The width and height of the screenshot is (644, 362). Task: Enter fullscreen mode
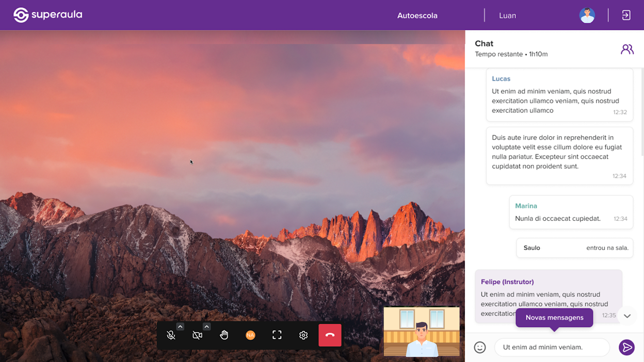[x=277, y=335]
